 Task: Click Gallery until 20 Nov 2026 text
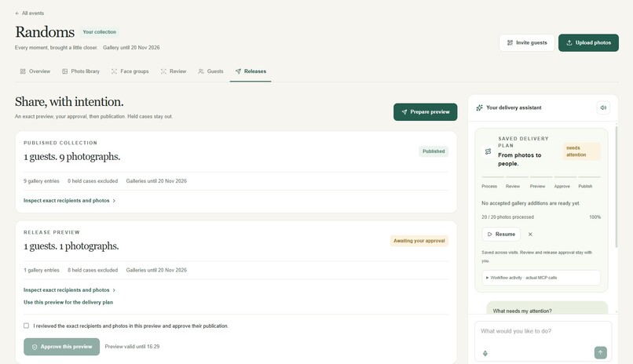pyautogui.click(x=131, y=48)
